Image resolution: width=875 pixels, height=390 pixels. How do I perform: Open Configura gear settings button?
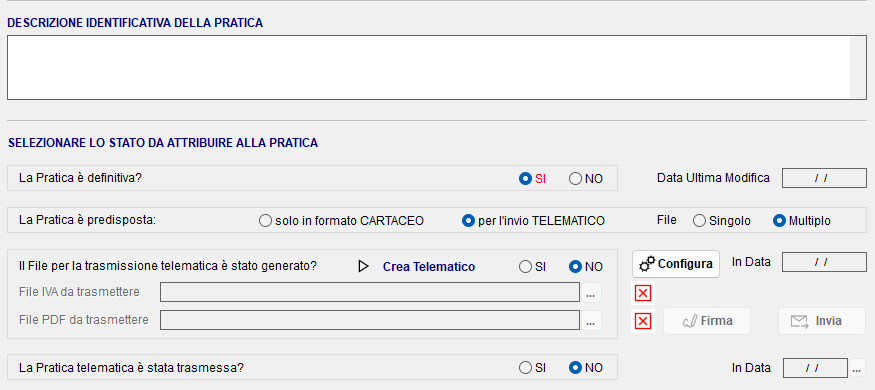point(676,264)
